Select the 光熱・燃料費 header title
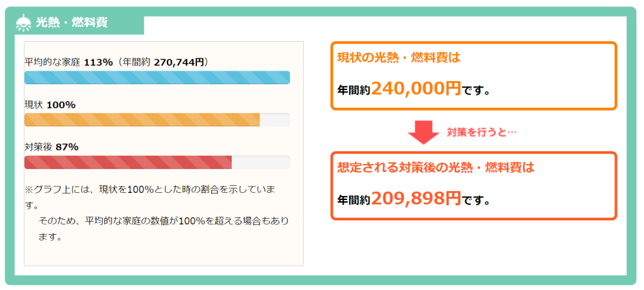644x290 pixels. pyautogui.click(x=71, y=23)
